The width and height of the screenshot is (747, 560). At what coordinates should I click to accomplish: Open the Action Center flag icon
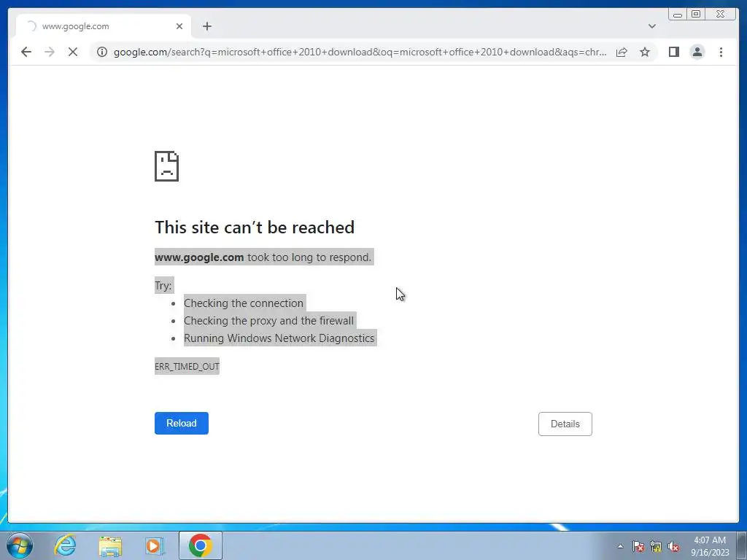[x=638, y=546]
